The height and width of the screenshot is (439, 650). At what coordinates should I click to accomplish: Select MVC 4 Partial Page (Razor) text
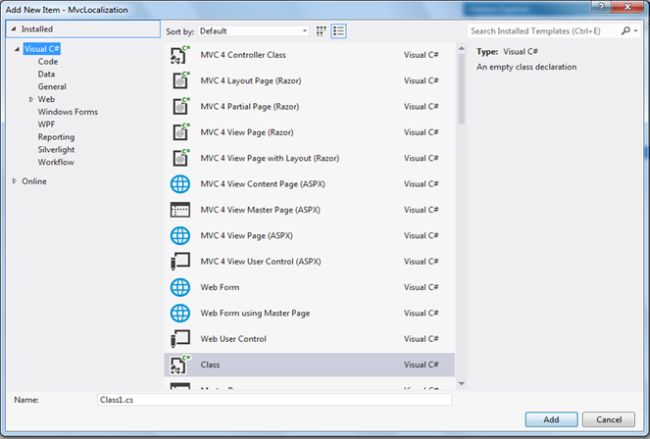[250, 107]
